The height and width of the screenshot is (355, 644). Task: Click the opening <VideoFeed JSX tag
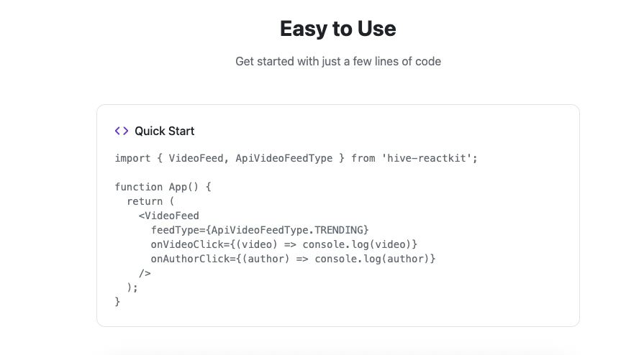click(169, 216)
